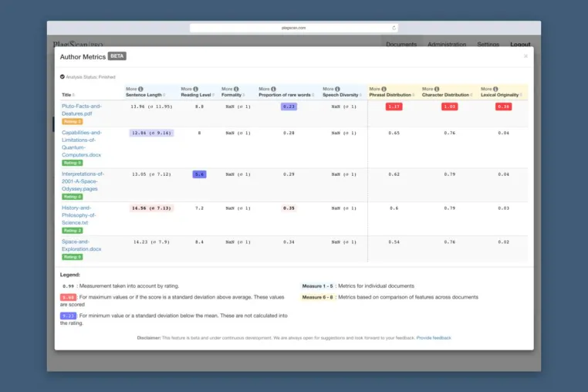The width and height of the screenshot is (588, 392).
Task: Select the red 1.17 Phrasal Distribution value
Action: coord(394,106)
